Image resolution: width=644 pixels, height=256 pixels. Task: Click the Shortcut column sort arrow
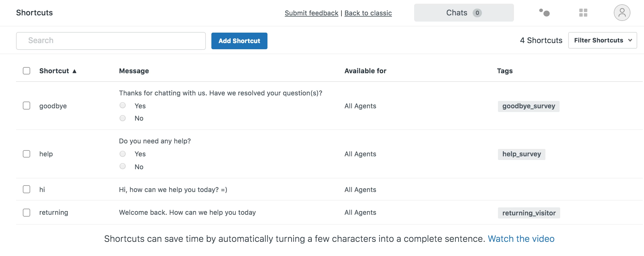75,71
